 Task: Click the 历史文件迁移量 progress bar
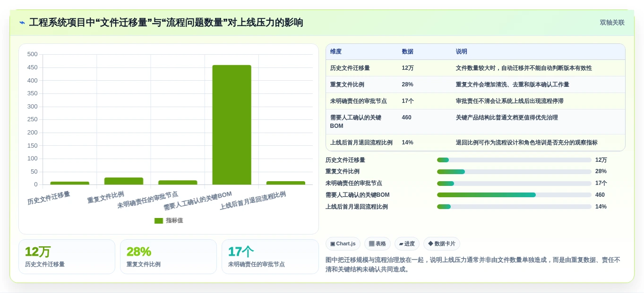coord(514,160)
